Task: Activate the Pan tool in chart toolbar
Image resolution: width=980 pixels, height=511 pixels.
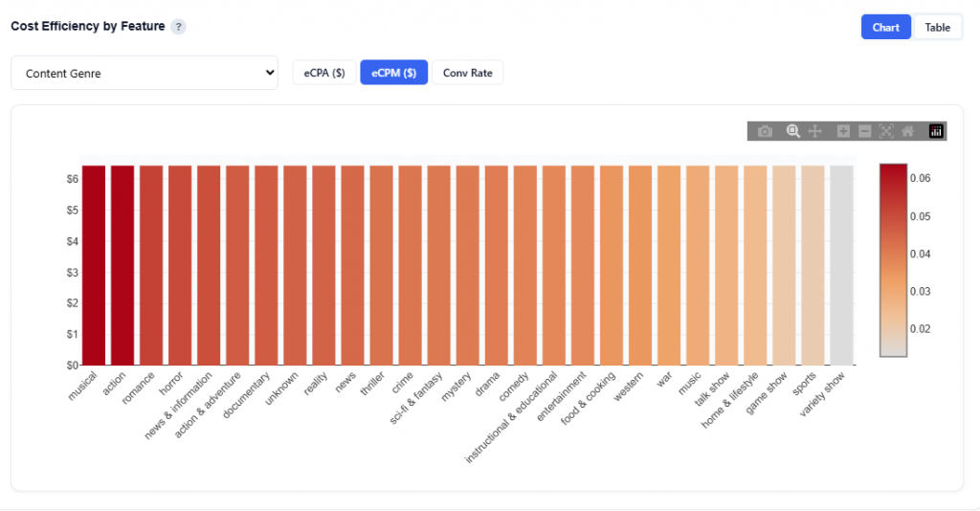Action: click(815, 131)
